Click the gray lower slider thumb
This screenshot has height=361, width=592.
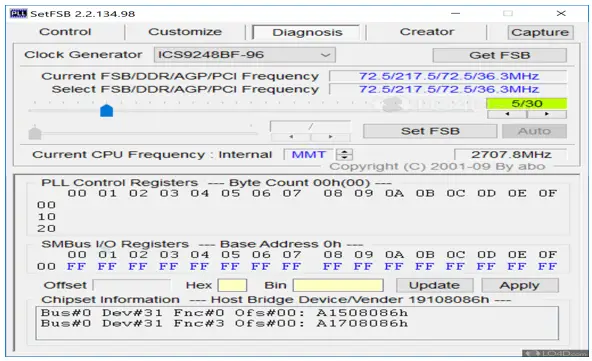tap(35, 133)
